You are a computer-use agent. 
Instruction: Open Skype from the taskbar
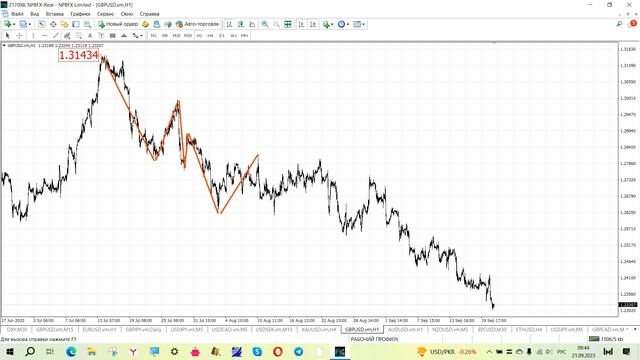[257, 351]
